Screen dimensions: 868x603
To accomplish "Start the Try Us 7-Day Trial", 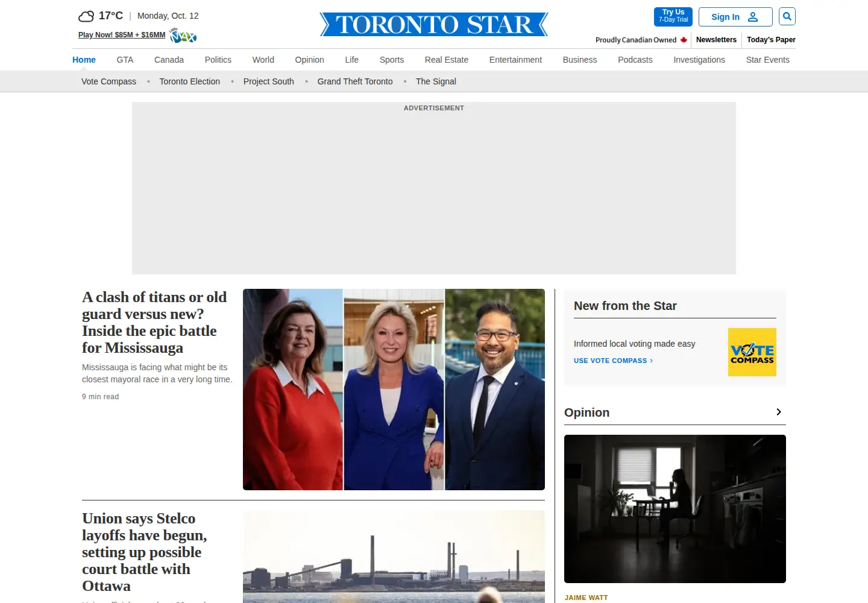I will pyautogui.click(x=673, y=16).
